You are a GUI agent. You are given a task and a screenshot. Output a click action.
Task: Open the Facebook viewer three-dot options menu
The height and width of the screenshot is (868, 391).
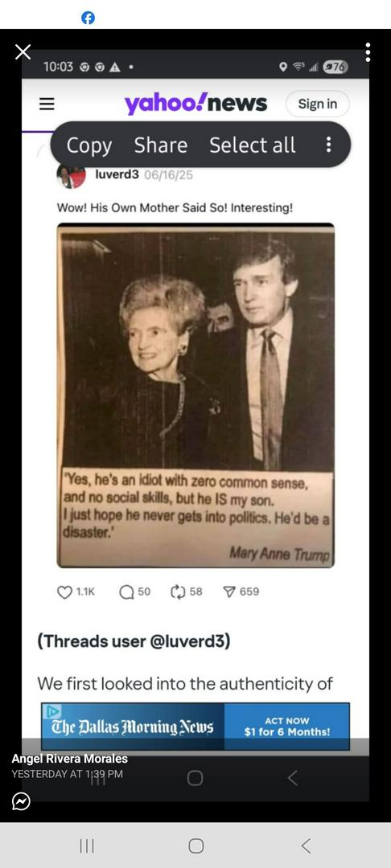tap(368, 52)
